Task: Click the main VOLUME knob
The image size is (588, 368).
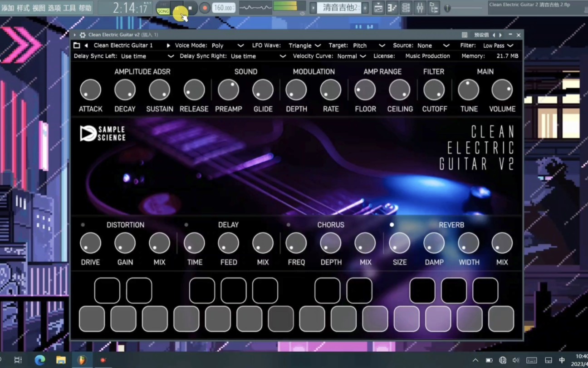Action: coord(502,90)
